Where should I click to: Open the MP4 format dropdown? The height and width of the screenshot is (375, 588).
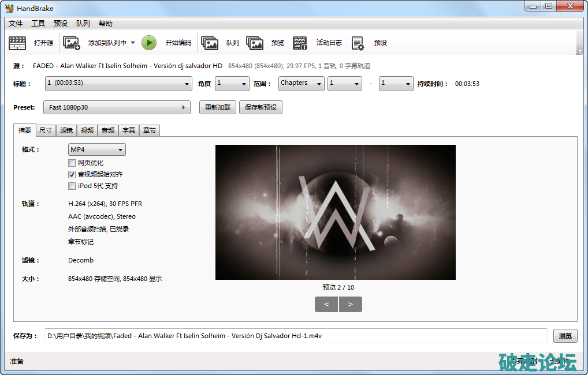[x=96, y=150]
